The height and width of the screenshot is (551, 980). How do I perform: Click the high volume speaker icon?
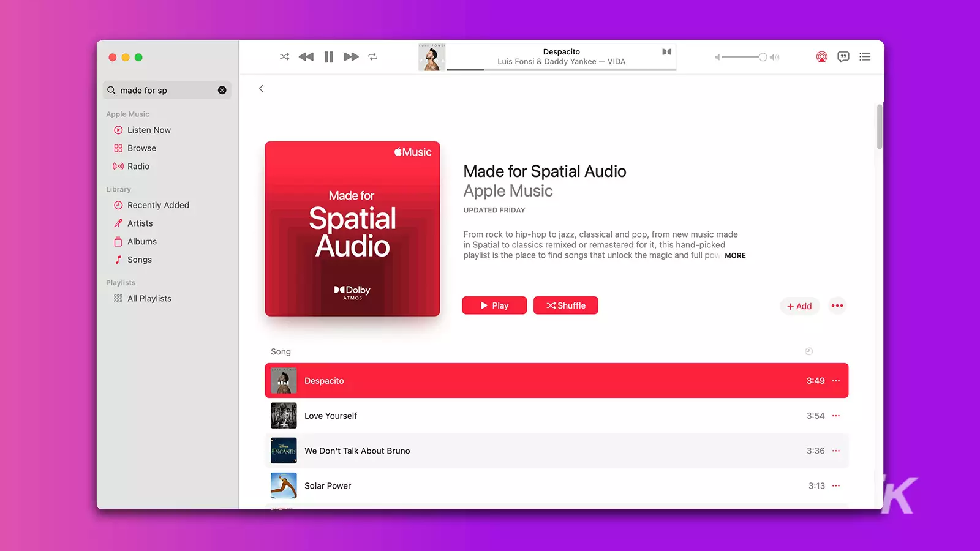775,57
